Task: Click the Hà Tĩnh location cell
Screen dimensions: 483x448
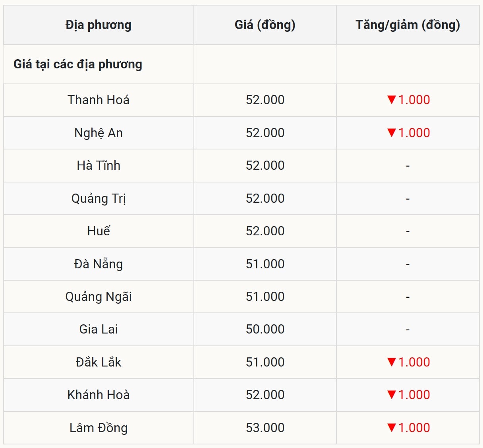Action: (x=99, y=165)
